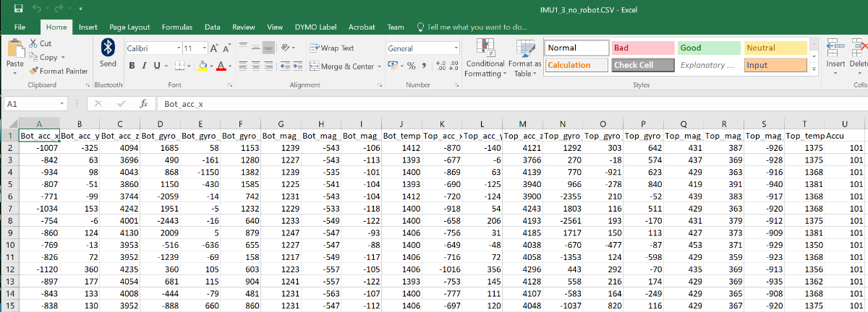The image size is (868, 312).
Task: Expand the Merge & Center dropdown arrow
Action: tap(378, 66)
